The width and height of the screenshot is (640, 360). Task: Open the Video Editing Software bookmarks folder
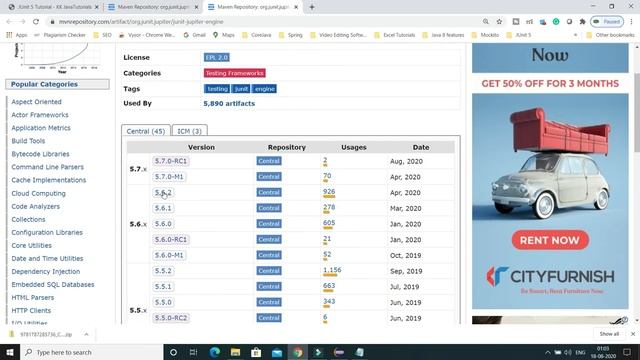(x=339, y=35)
